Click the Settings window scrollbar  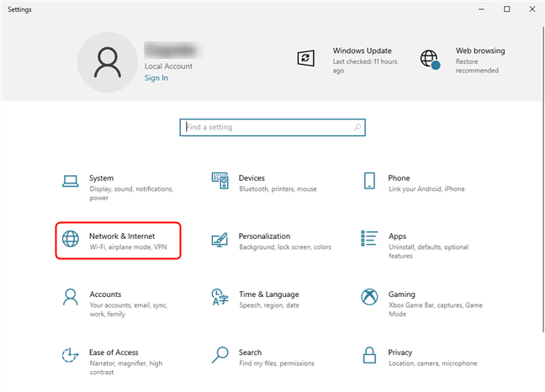point(543,179)
